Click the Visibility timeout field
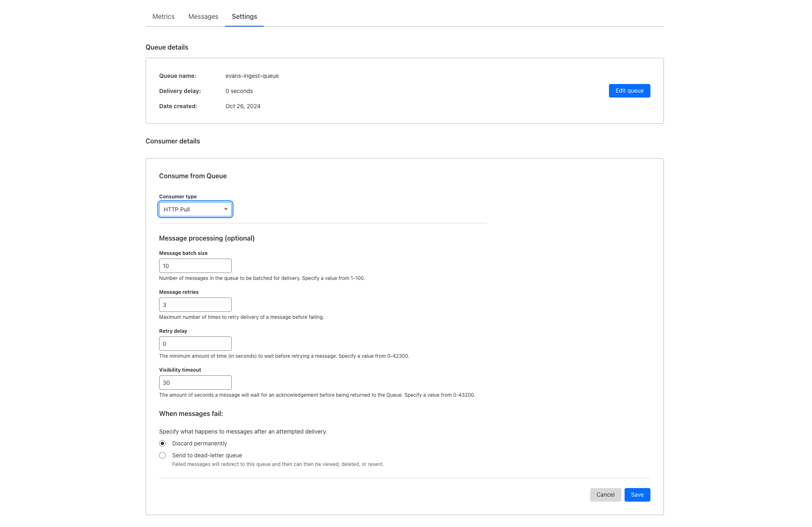This screenshot has height=527, width=812. [195, 382]
